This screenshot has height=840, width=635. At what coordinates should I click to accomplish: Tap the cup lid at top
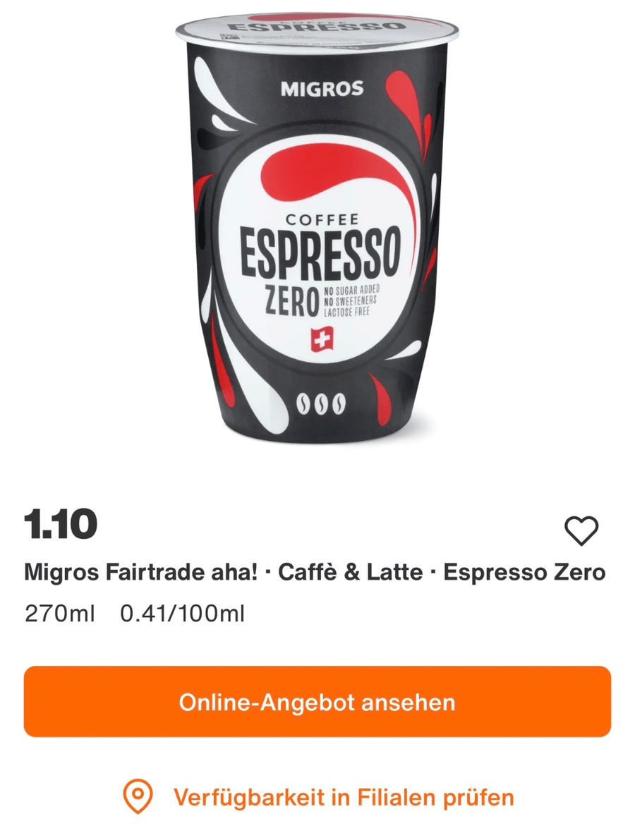tap(317, 30)
